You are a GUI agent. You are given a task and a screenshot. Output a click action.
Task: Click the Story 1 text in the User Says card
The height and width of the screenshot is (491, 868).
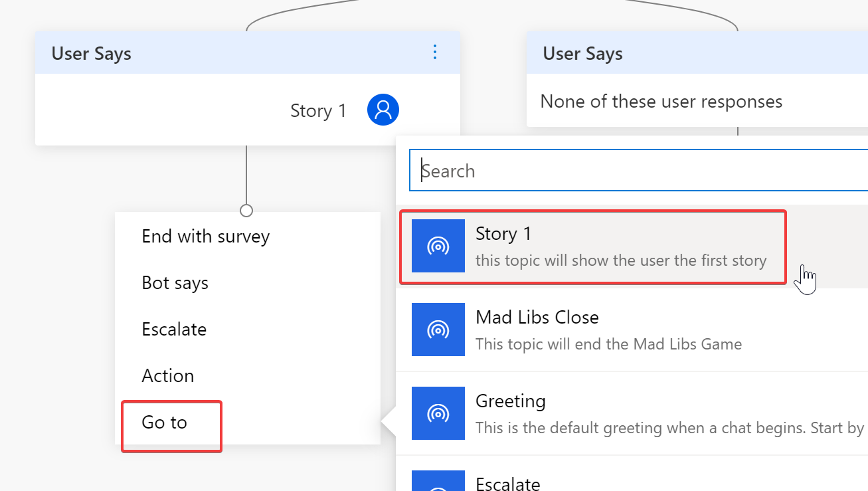[x=318, y=110]
